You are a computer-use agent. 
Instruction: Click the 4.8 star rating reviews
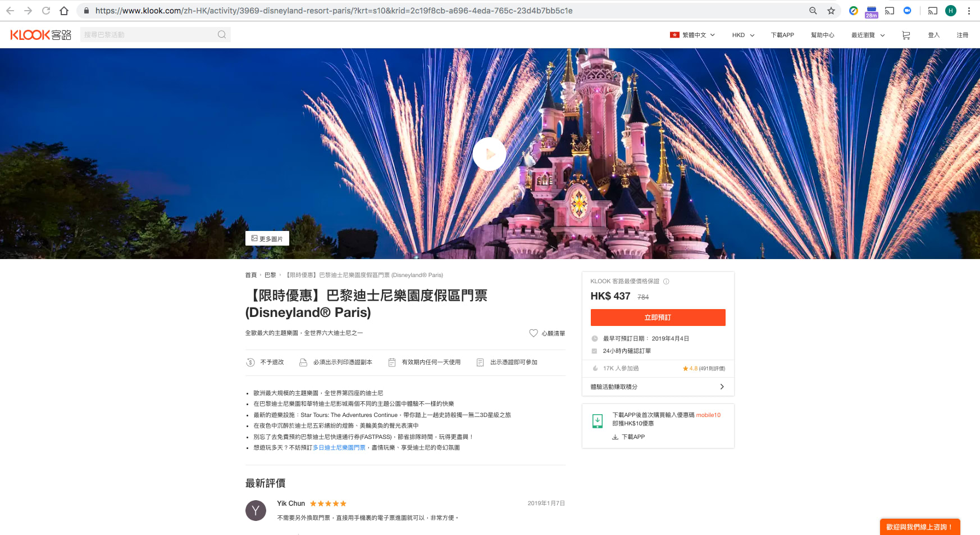click(704, 369)
